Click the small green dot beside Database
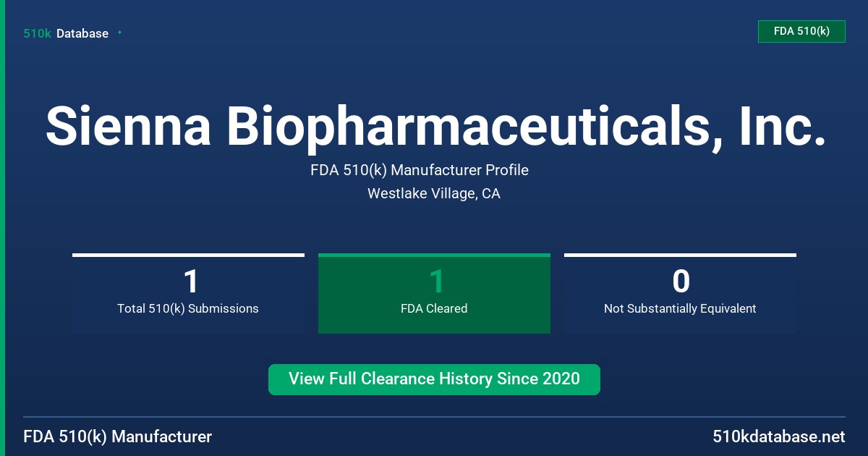Screen dimensions: 868x456 (119, 33)
